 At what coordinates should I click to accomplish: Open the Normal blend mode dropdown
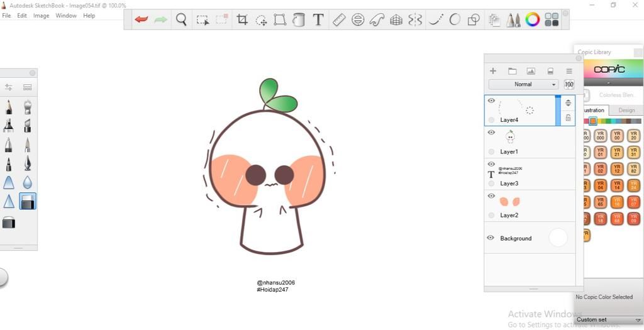(x=523, y=84)
